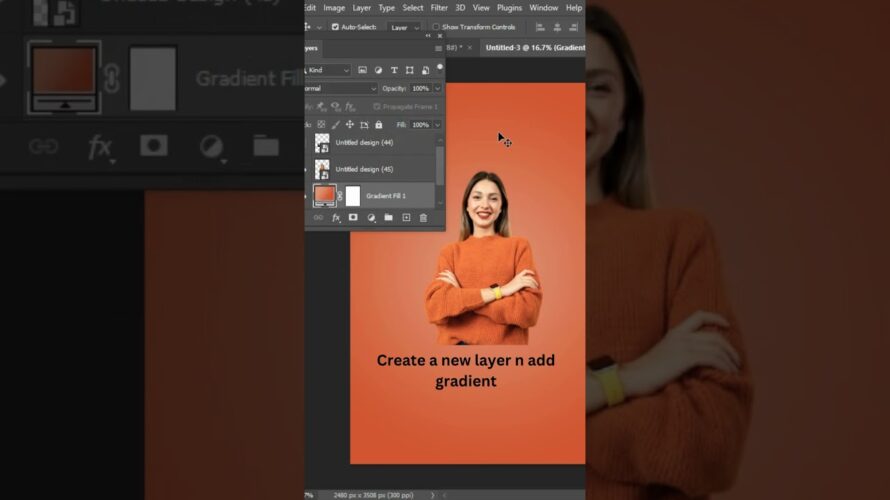Screen dimensions: 890x500
Task: Click the white layer mask thumbnail
Action: click(x=353, y=196)
